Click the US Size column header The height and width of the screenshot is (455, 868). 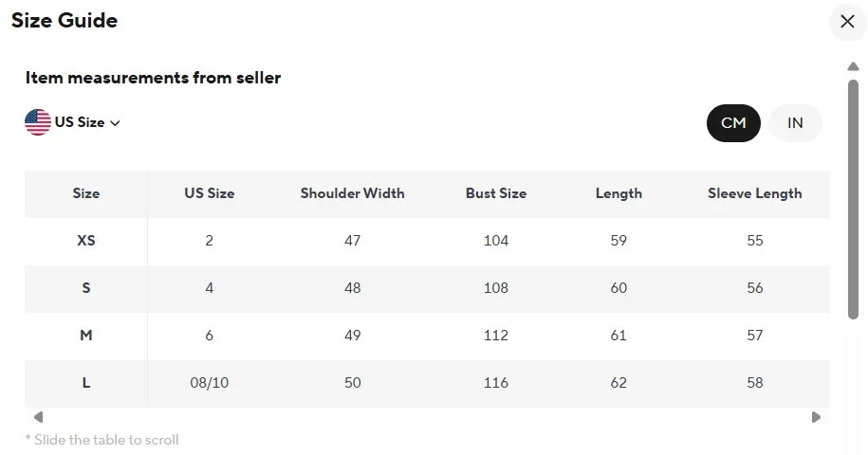point(209,193)
